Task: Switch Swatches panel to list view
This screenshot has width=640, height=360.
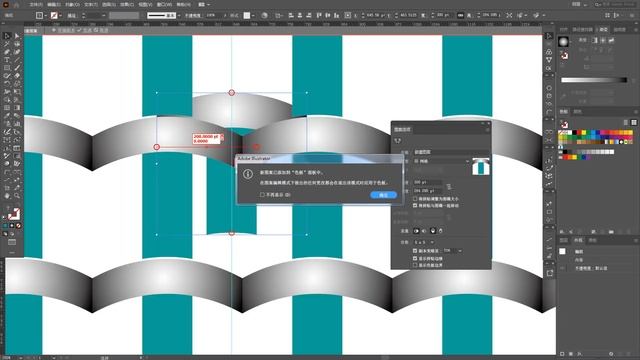Action: tap(626, 122)
